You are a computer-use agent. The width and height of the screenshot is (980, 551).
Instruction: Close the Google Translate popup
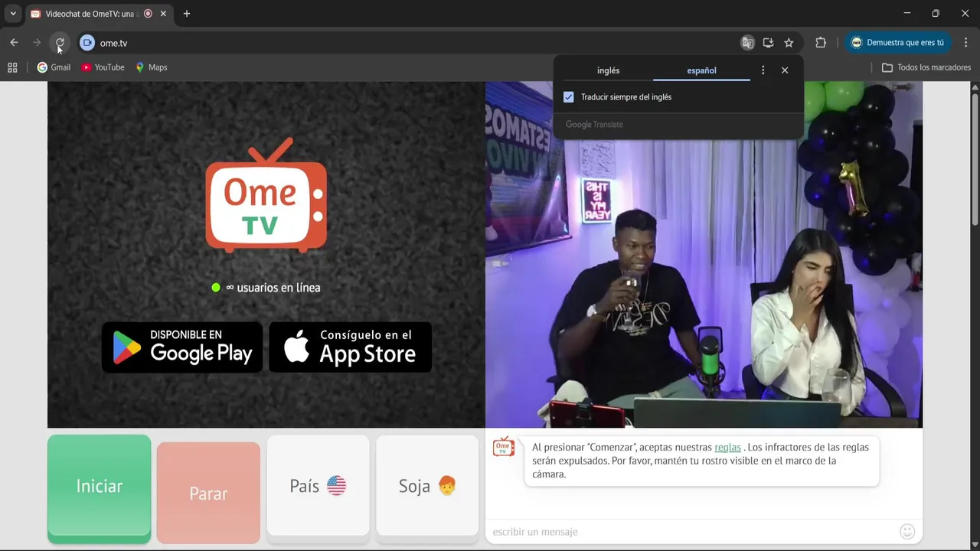coord(785,70)
